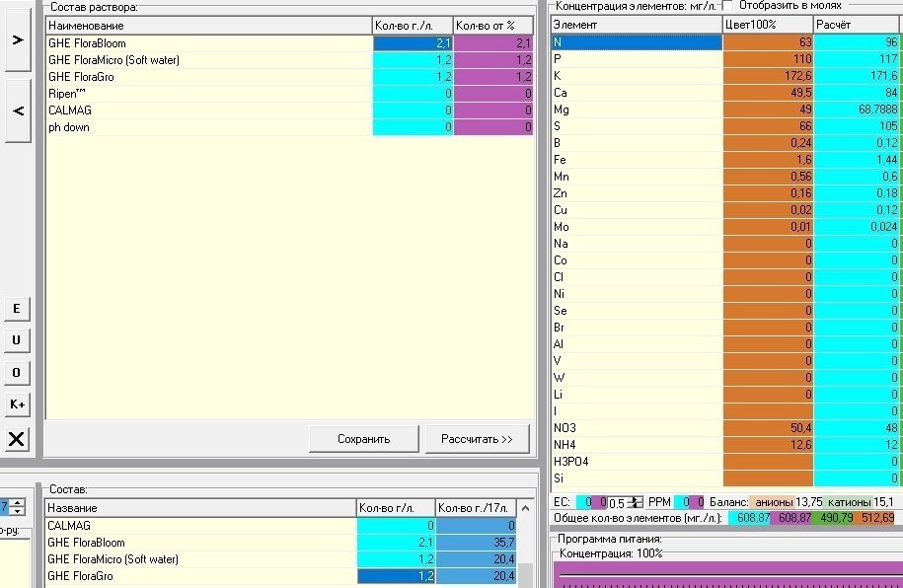Viewport: 903px width, 588px height.
Task: Click the 'Наименование' column header
Action: point(209,26)
